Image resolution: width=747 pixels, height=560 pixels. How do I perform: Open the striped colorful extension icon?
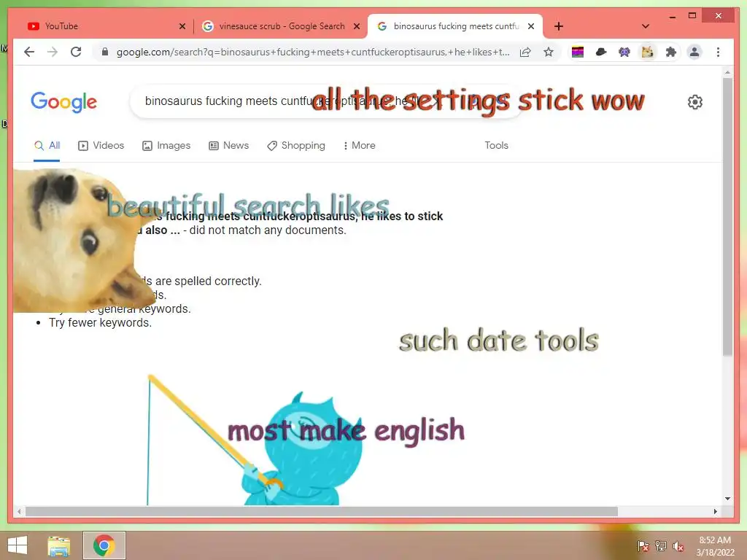[578, 52]
